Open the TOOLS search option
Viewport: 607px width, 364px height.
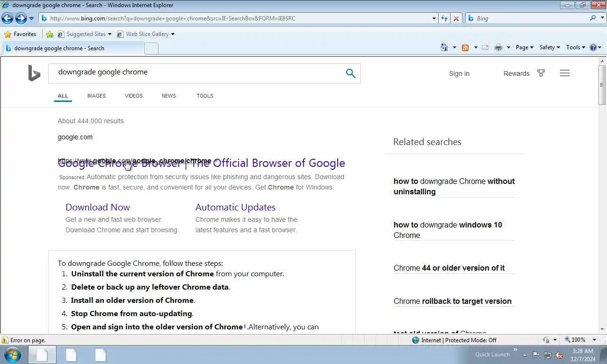205,96
